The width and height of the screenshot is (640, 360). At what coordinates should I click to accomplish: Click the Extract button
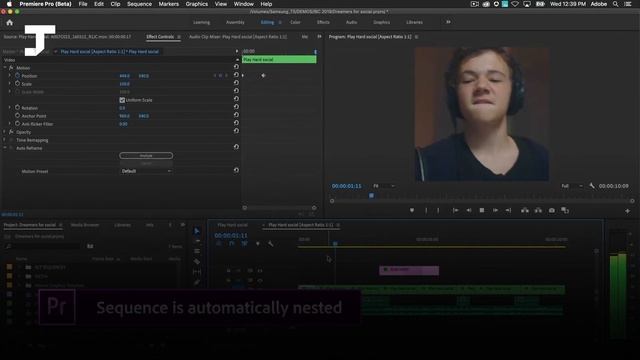tap(538, 210)
